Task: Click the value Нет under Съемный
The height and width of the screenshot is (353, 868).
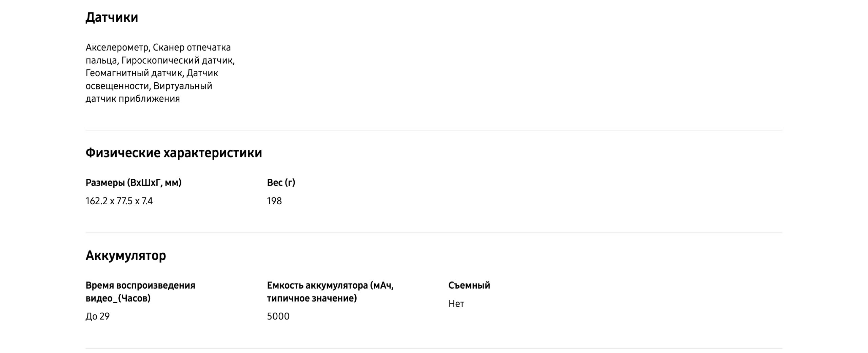Action: click(456, 304)
